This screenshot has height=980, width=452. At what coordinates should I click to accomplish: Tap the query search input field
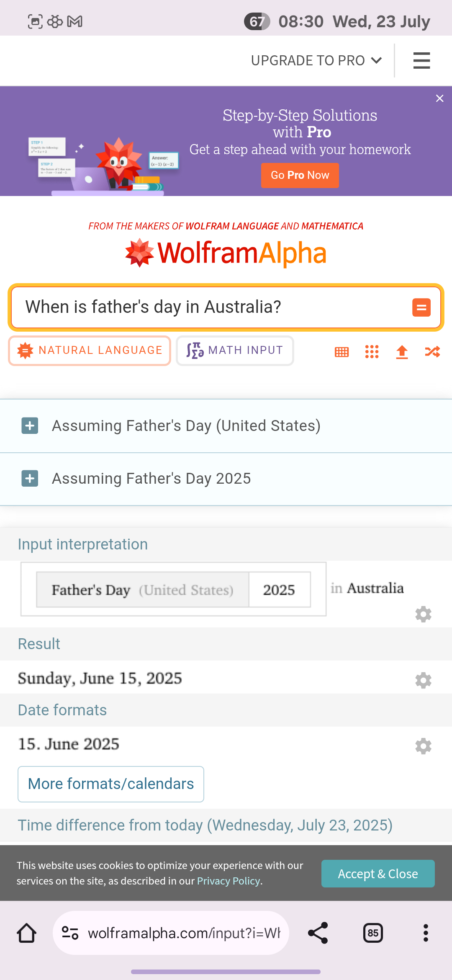209,307
